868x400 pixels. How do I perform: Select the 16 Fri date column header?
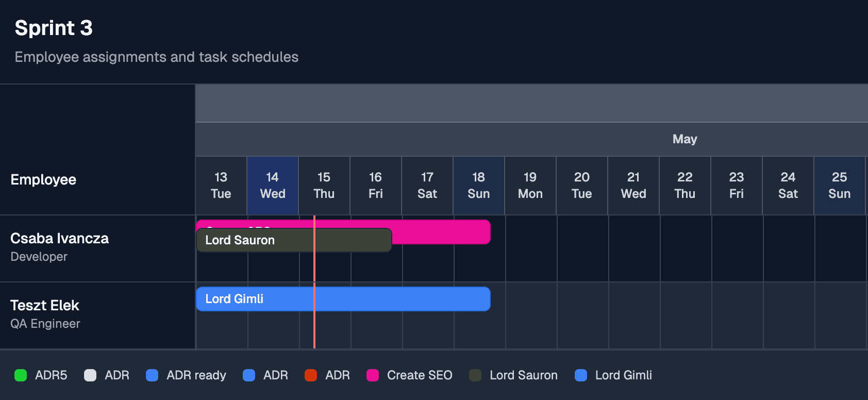(376, 186)
